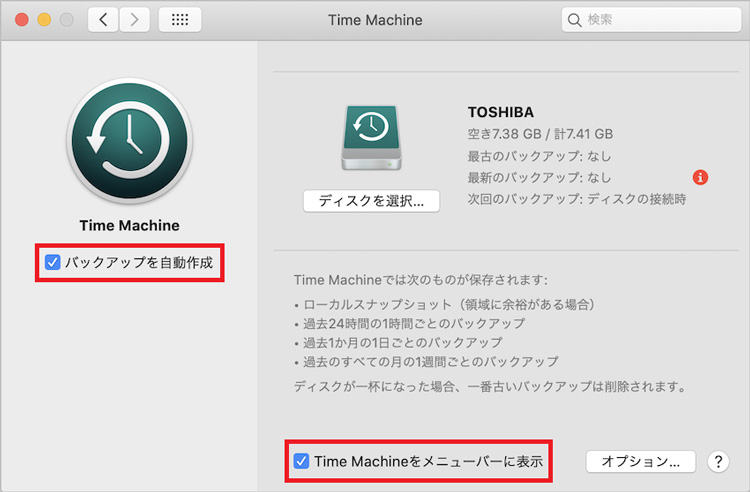Click the magnifying glass search icon
This screenshot has height=492, width=750.
point(574,20)
